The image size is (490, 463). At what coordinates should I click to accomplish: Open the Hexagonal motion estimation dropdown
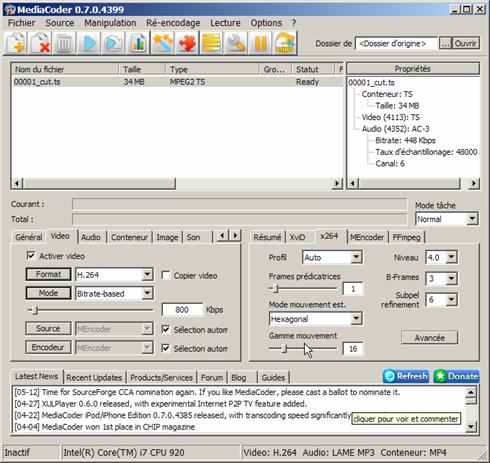[356, 319]
